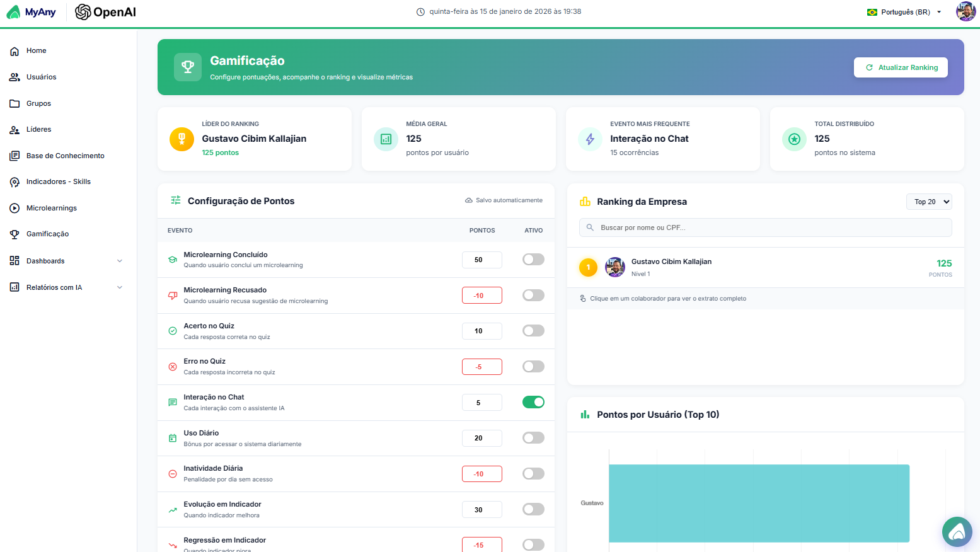
Task: Open the Usuários section
Action: [x=42, y=77]
